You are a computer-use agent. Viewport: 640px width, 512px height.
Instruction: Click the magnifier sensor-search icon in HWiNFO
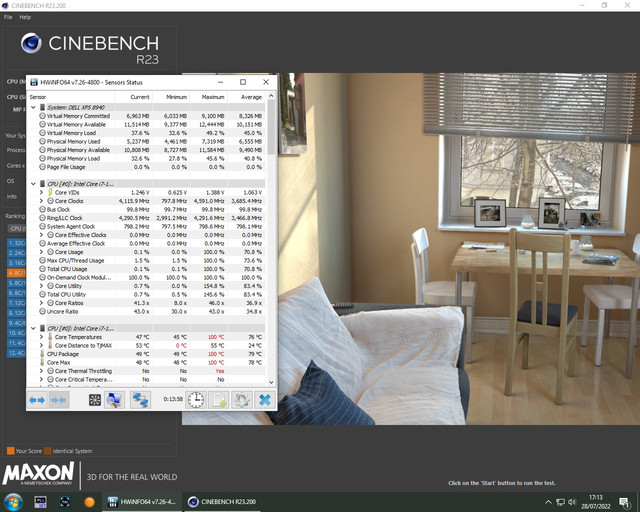click(114, 400)
